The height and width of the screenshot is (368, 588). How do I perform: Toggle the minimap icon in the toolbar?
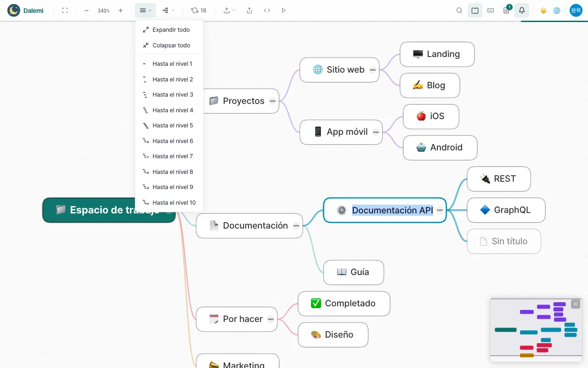(x=475, y=10)
